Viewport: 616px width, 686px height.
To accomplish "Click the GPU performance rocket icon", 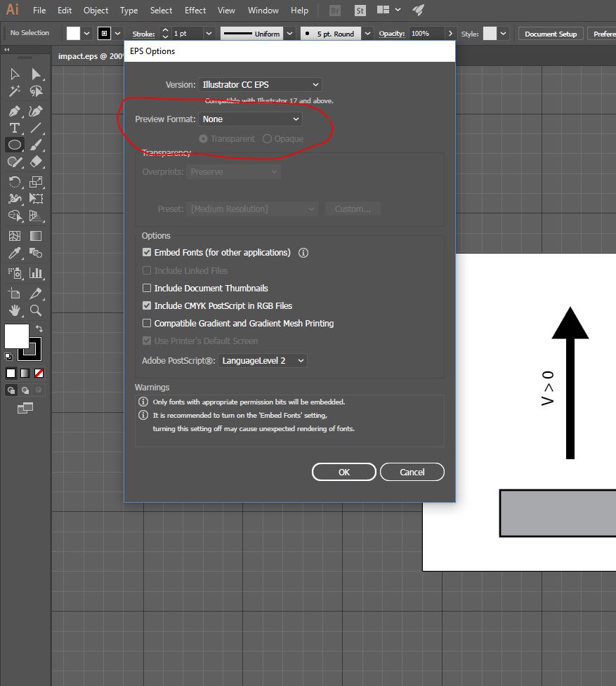I will click(418, 10).
